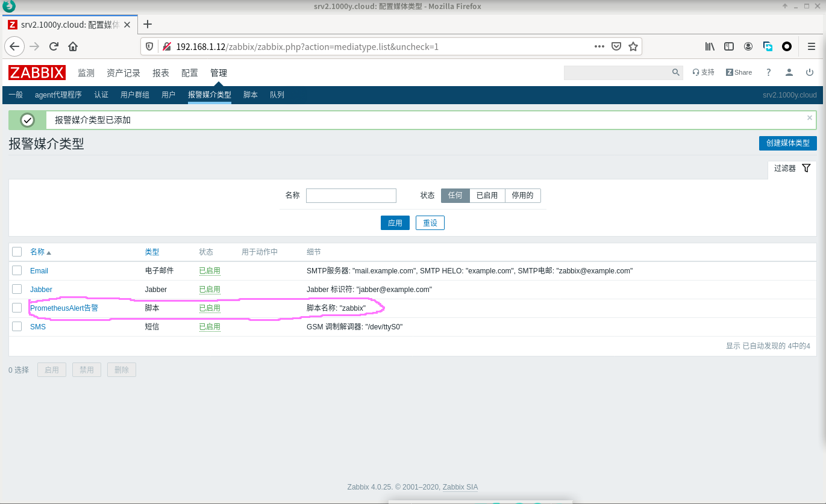826x504 pixels.
Task: Click the logout power icon
Action: [x=810, y=72]
